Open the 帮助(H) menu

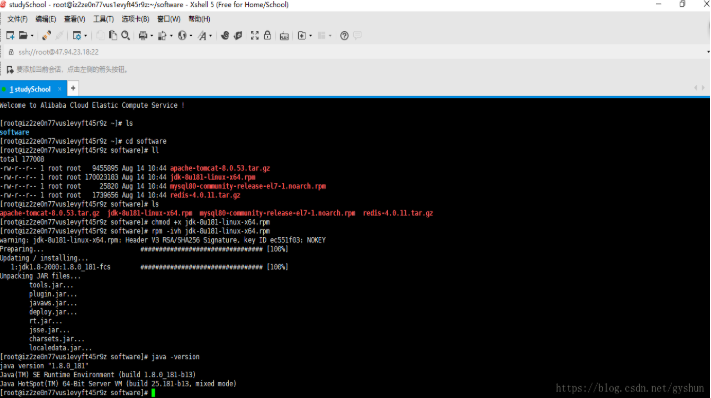[200, 19]
